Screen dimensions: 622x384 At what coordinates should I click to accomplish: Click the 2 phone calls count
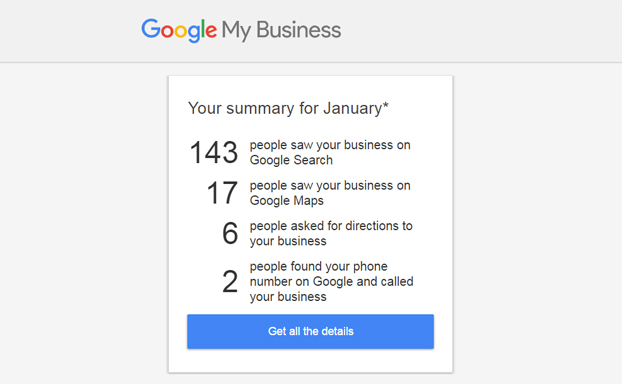click(230, 282)
